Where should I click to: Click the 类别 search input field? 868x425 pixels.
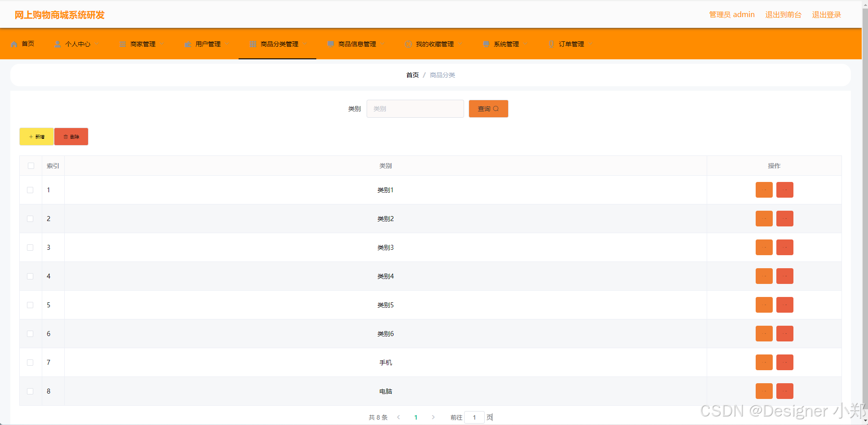(x=415, y=109)
